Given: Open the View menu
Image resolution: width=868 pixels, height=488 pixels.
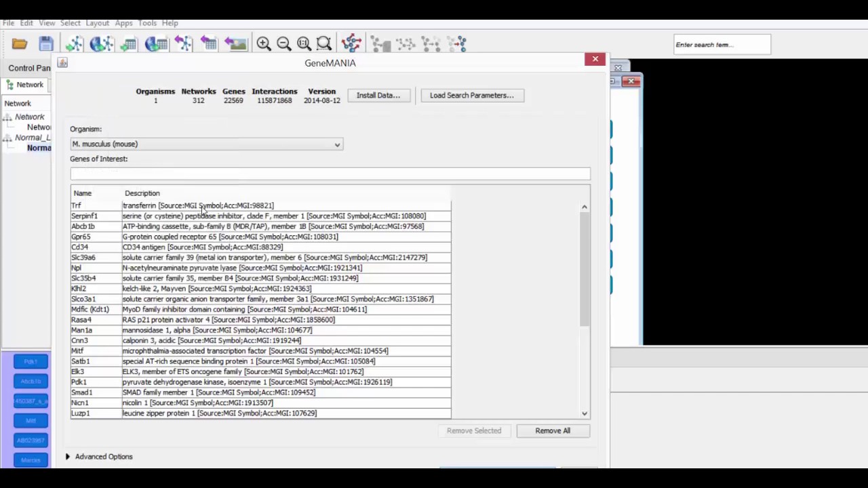Looking at the screenshot, I should pyautogui.click(x=47, y=23).
